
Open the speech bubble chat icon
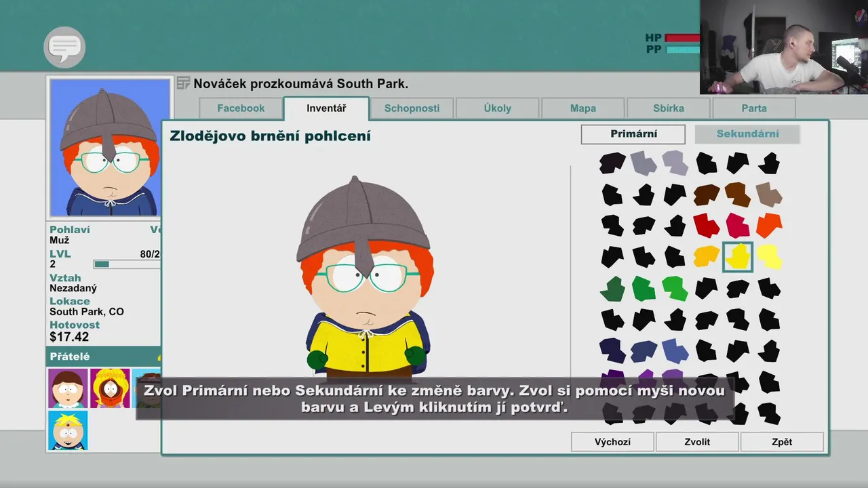pyautogui.click(x=64, y=47)
